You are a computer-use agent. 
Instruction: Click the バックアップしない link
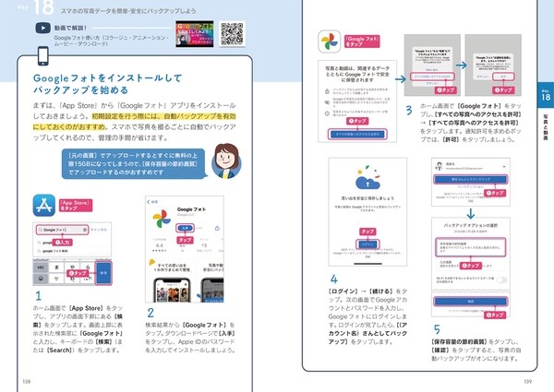pyautogui.click(x=470, y=186)
